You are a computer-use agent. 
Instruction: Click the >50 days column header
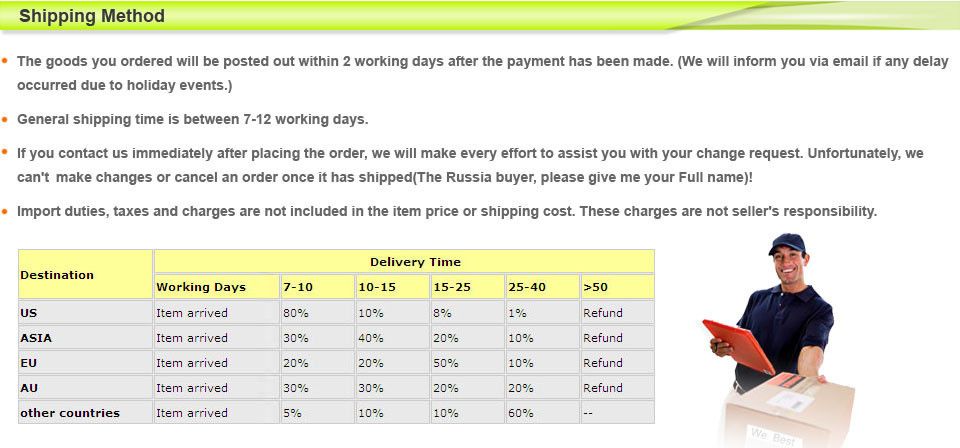tap(618, 287)
